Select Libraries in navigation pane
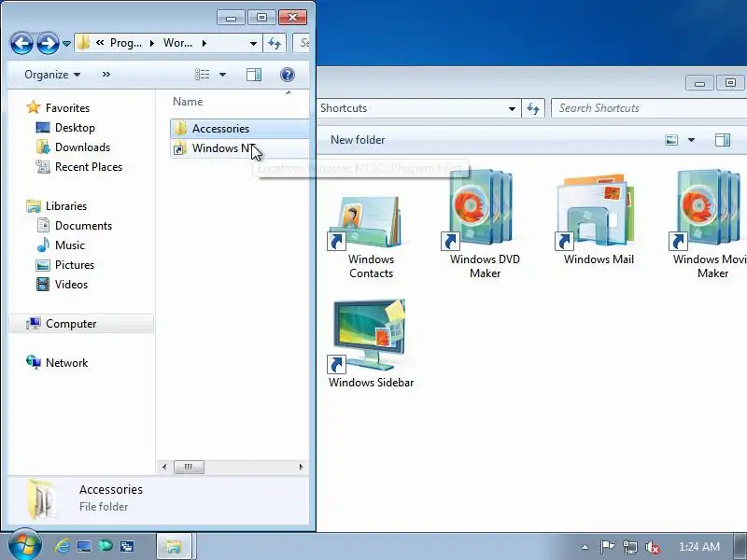This screenshot has width=747, height=560. pos(57,206)
